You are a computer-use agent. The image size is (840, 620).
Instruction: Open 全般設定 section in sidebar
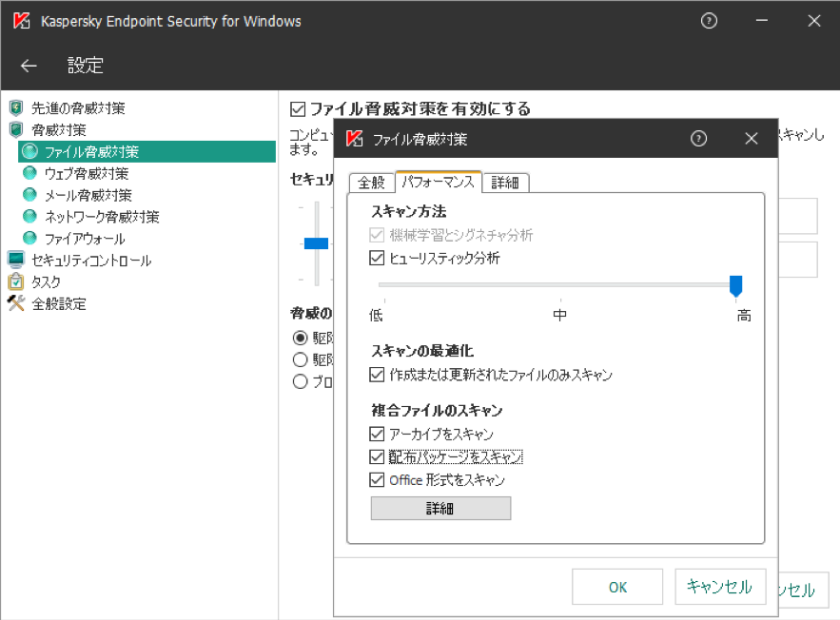59,303
